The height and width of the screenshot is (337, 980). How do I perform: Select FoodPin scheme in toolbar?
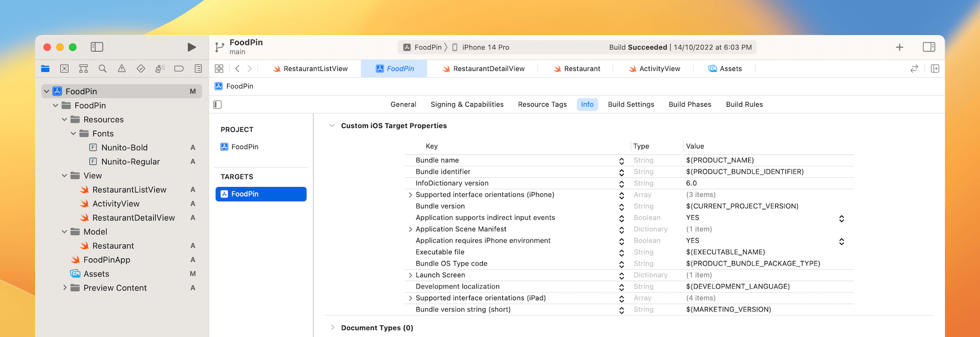click(423, 47)
